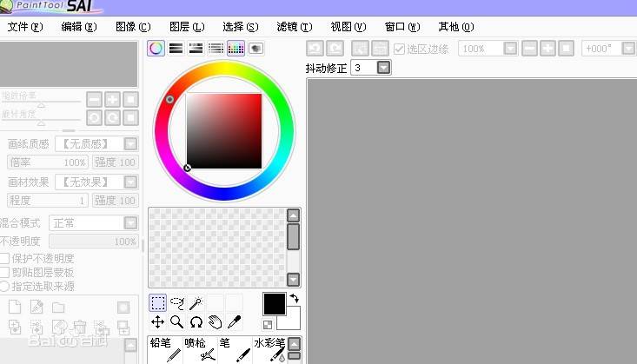This screenshot has height=364, width=637.
Task: Check the 剪贴图层蒙板 option
Action: (5, 272)
